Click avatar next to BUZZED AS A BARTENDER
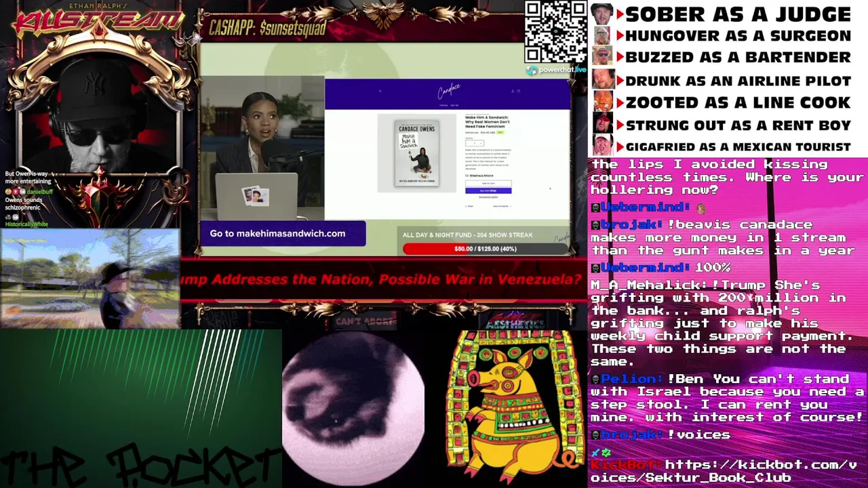Viewport: 868px width, 488px height. click(602, 56)
